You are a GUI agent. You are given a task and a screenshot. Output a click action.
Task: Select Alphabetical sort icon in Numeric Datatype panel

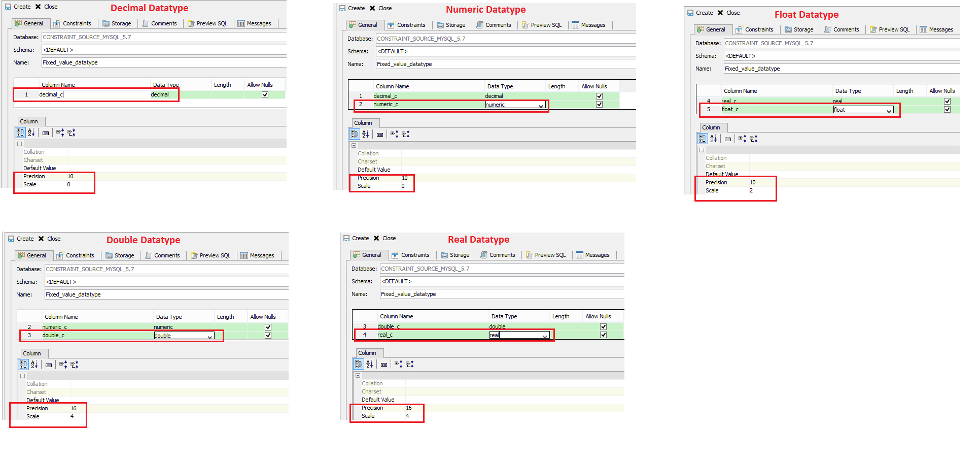click(x=366, y=134)
